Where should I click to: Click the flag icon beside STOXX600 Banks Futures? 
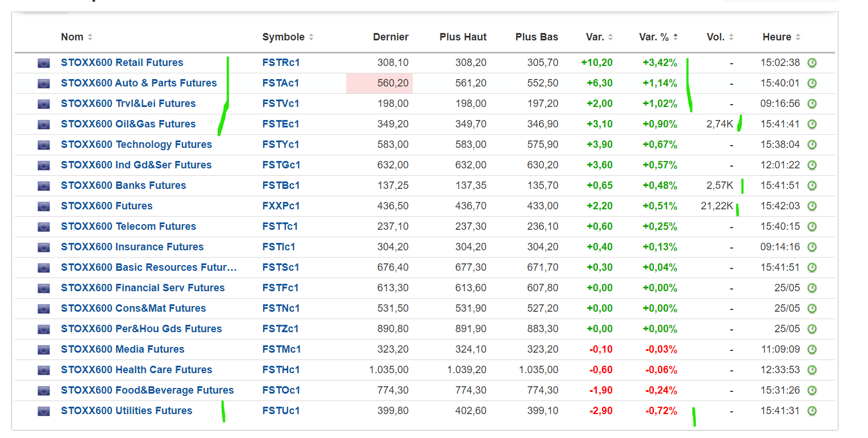[x=44, y=185]
